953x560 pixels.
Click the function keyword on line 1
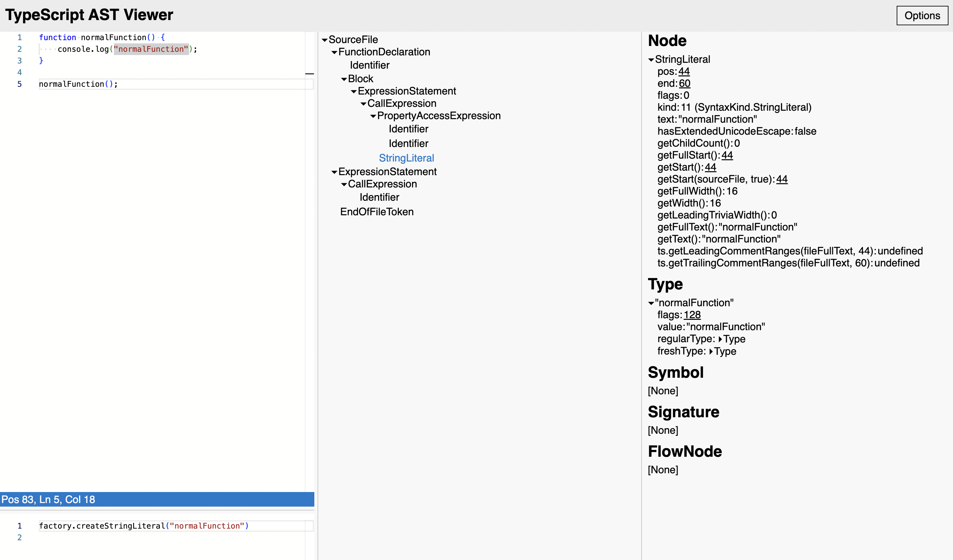tap(58, 38)
